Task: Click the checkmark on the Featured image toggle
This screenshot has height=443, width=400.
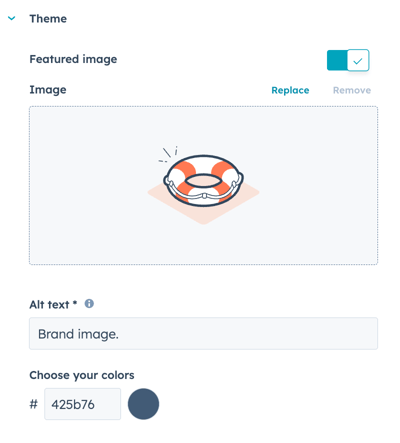Action: (358, 61)
